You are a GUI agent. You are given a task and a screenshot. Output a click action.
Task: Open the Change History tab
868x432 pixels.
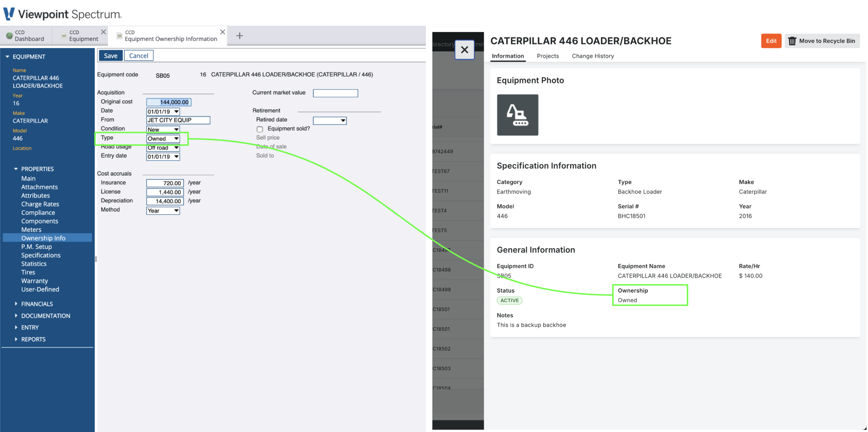593,56
